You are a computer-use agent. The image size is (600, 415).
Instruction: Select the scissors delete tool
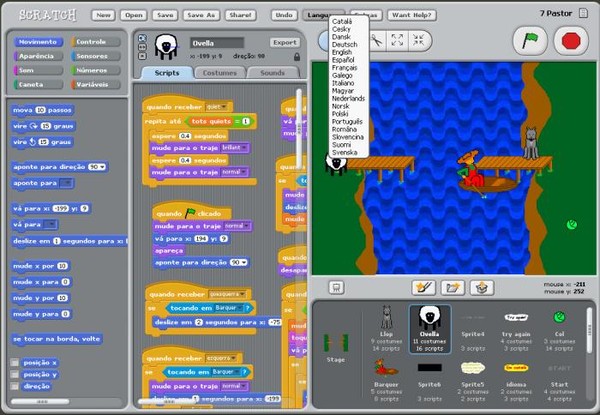[x=377, y=40]
